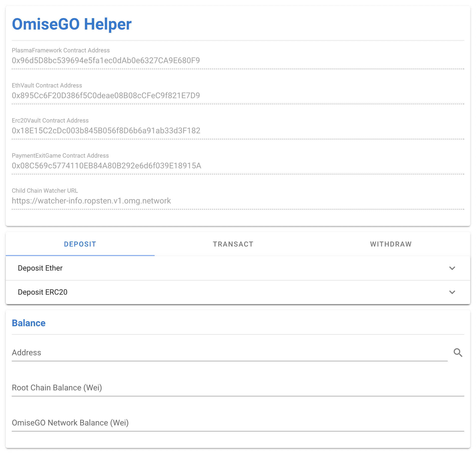Click the OmiseGO Helper title
The height and width of the screenshot is (454, 476).
(x=72, y=24)
